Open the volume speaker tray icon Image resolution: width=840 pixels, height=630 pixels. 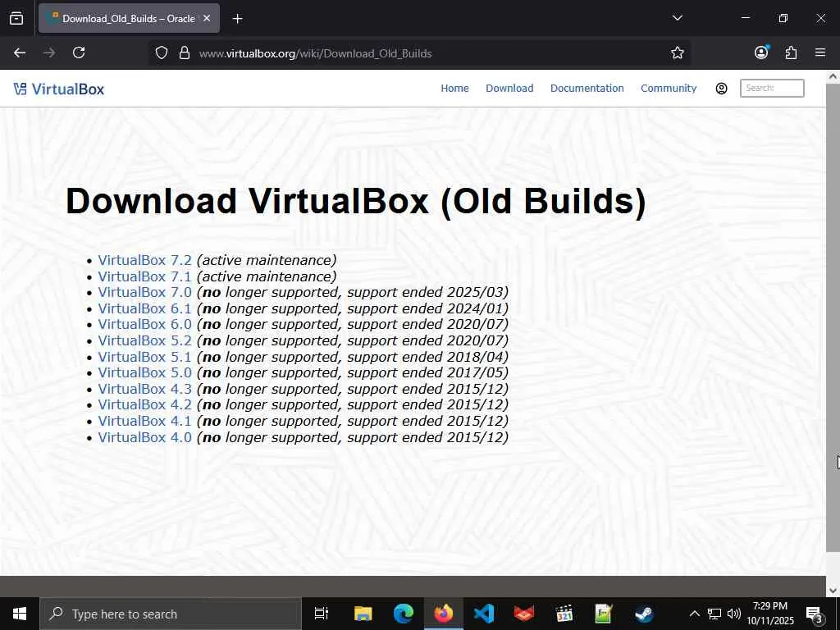point(733,614)
